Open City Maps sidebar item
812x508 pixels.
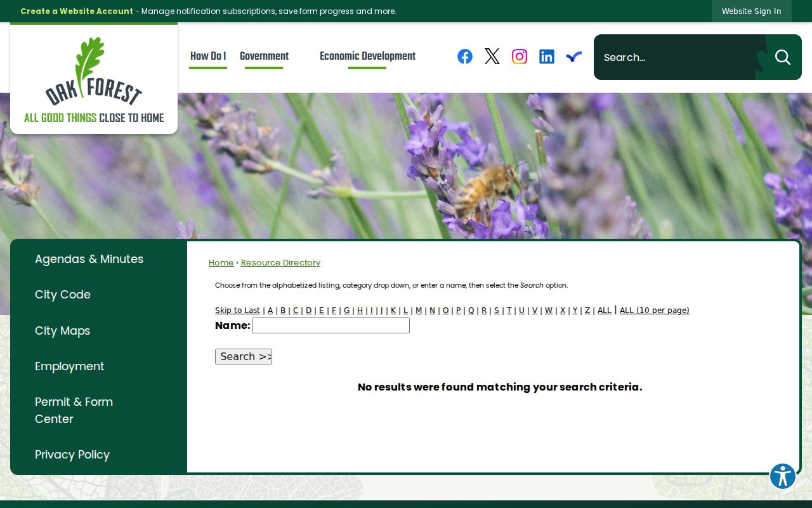click(62, 331)
